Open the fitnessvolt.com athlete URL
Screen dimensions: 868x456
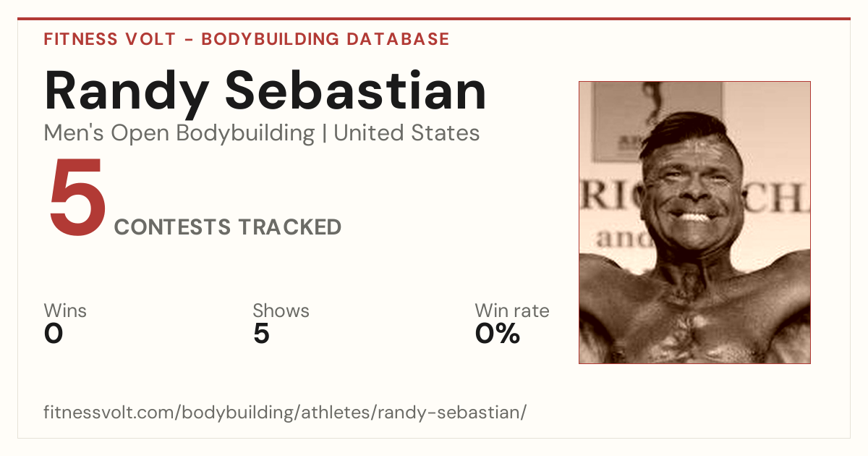click(x=285, y=413)
